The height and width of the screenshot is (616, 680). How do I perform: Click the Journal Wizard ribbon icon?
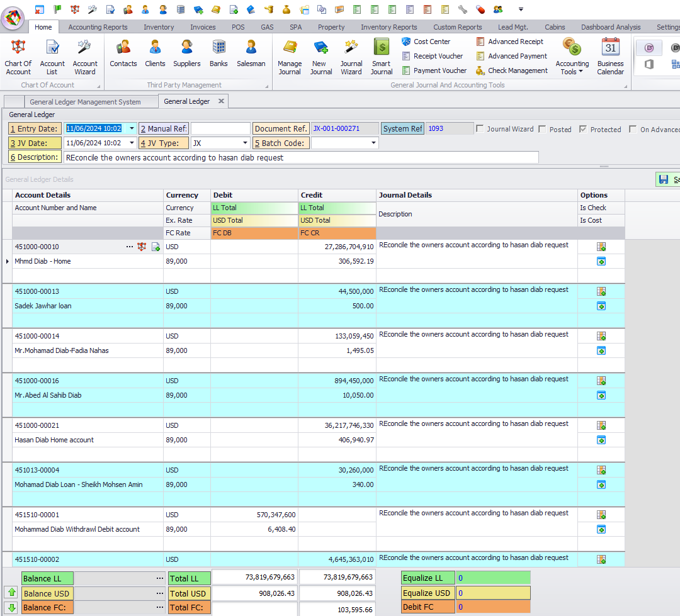[x=351, y=56]
